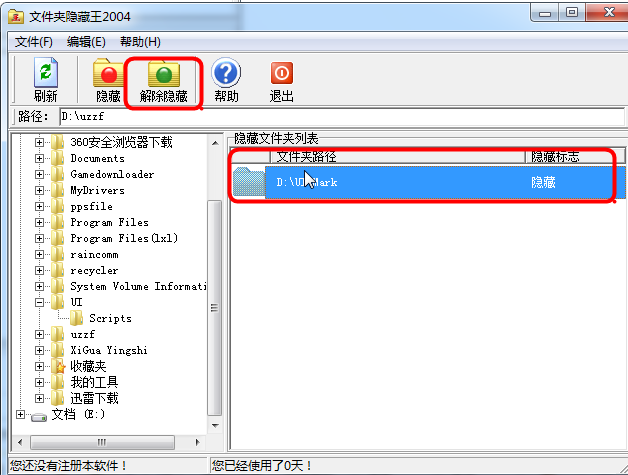The height and width of the screenshot is (475, 628).
Task: Click the tree's horizontal scrollbar thumb
Action: point(102,442)
